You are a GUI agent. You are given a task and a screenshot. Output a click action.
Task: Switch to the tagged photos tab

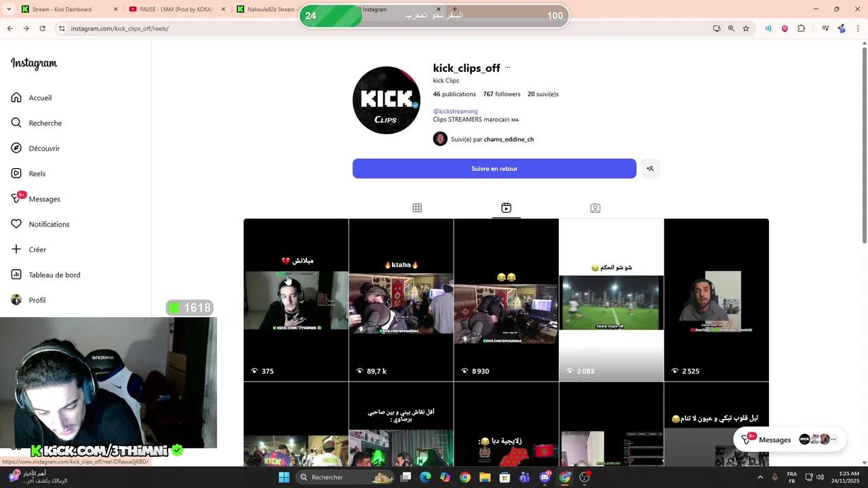pos(595,207)
